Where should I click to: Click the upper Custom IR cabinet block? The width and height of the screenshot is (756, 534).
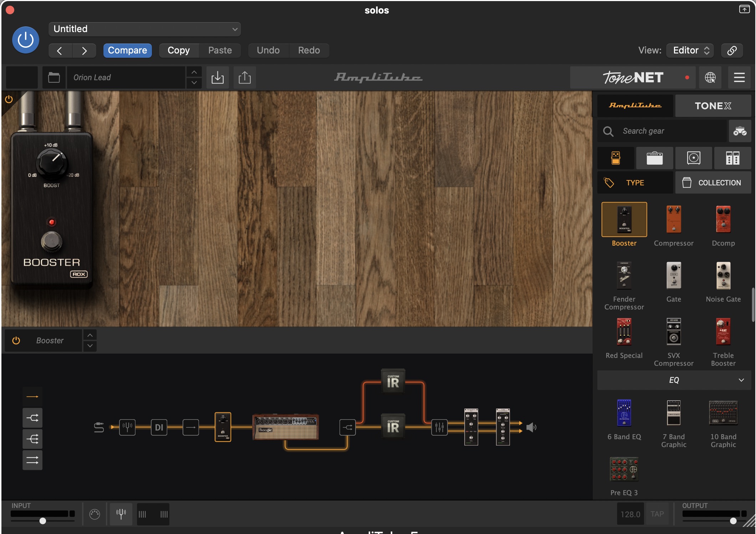click(x=393, y=382)
